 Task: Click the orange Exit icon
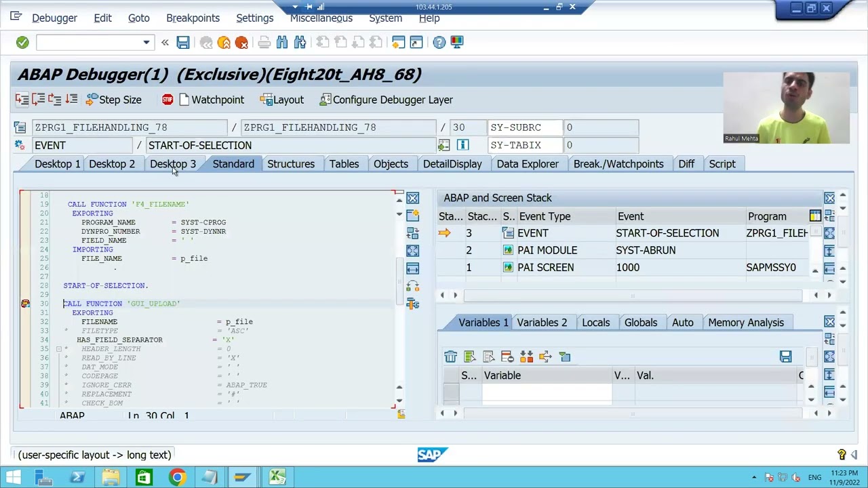click(x=224, y=43)
